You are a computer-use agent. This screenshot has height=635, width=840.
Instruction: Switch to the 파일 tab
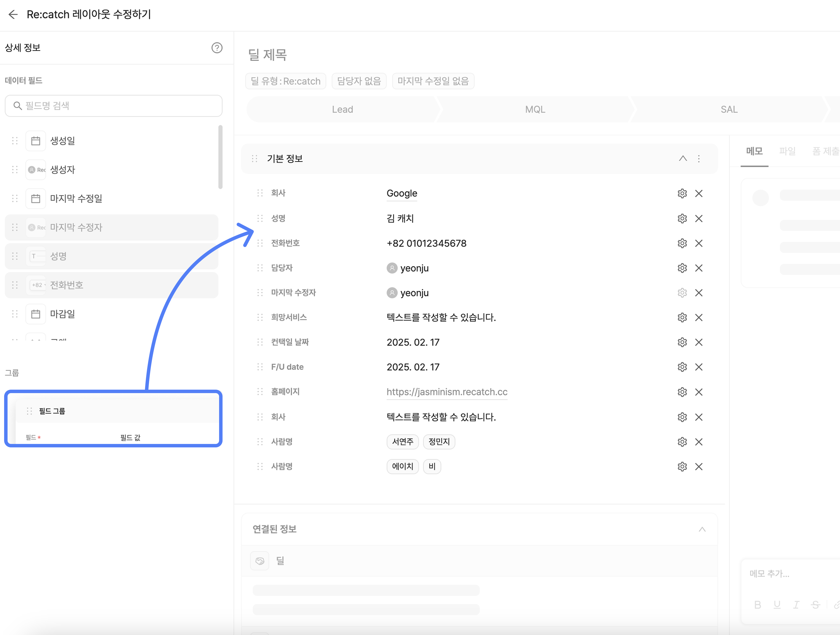(x=787, y=151)
